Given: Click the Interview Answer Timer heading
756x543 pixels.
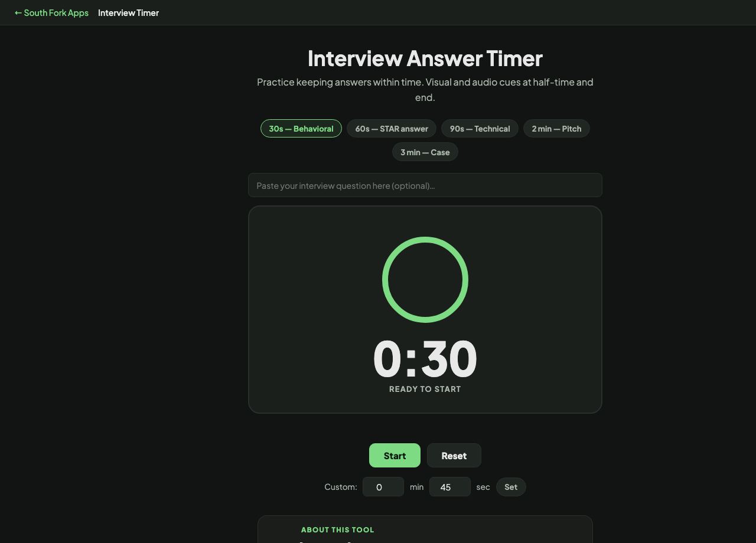Looking at the screenshot, I should [x=425, y=58].
